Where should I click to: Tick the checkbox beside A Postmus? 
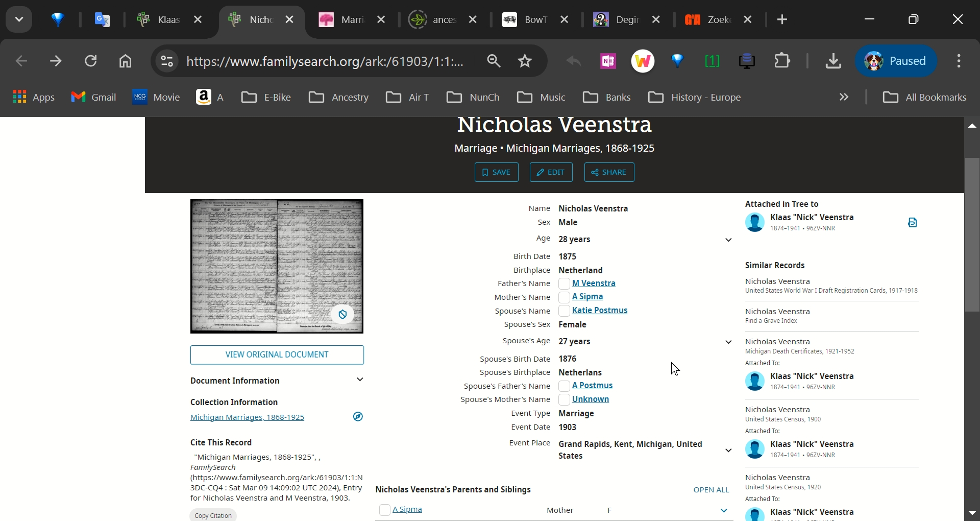pos(564,386)
